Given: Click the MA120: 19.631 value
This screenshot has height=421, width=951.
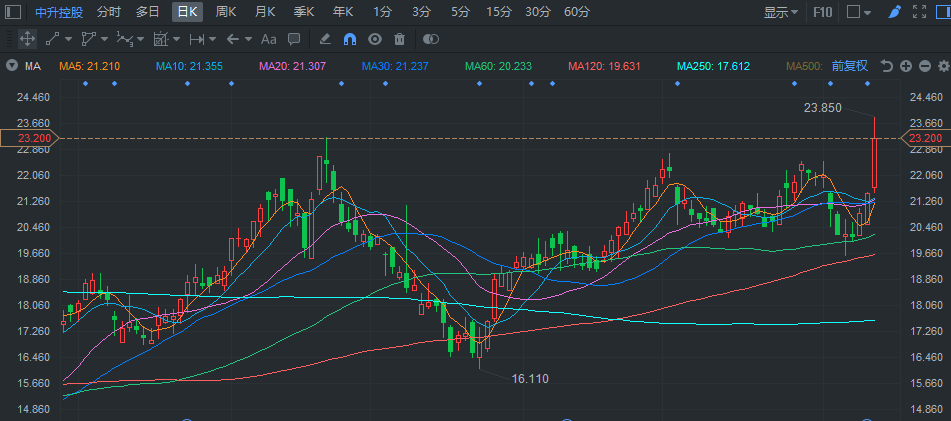Looking at the screenshot, I should click(604, 66).
